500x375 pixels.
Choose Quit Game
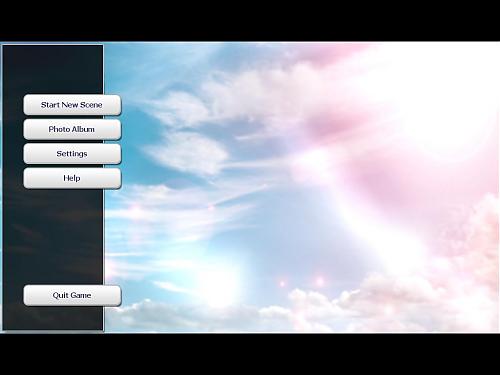[x=72, y=295]
